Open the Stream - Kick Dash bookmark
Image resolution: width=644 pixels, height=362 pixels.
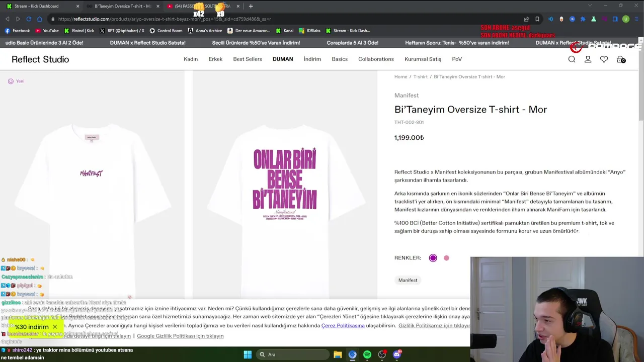[348, 31]
